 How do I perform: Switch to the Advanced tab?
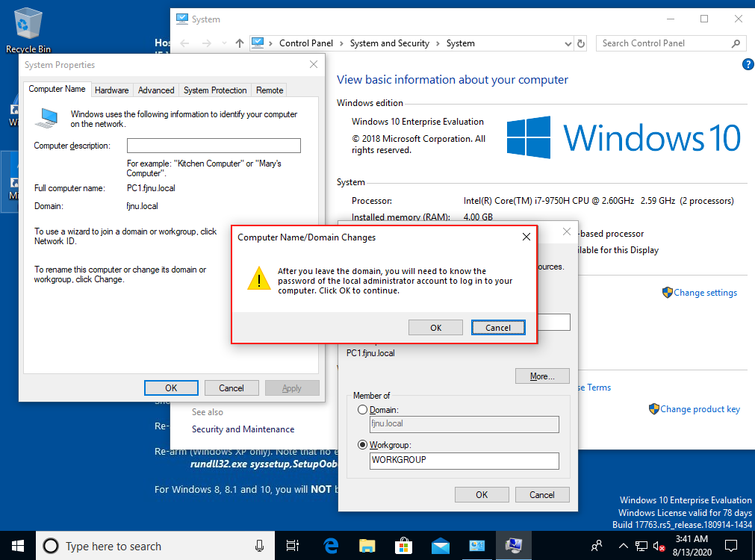pyautogui.click(x=156, y=90)
